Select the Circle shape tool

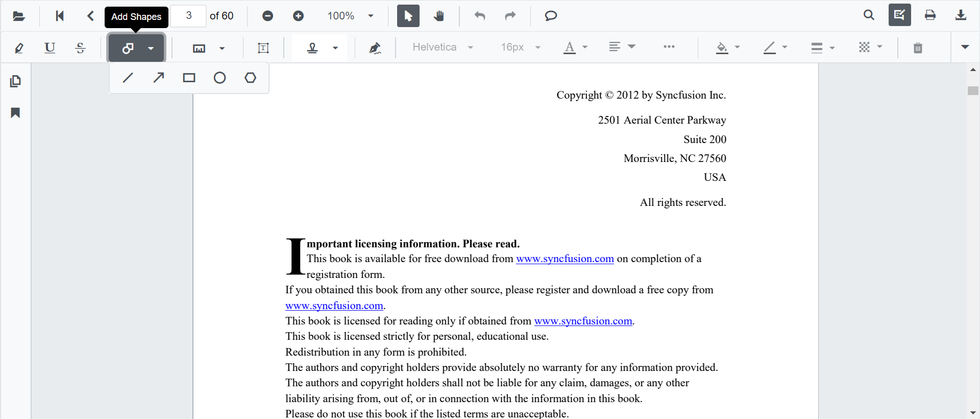point(220,78)
